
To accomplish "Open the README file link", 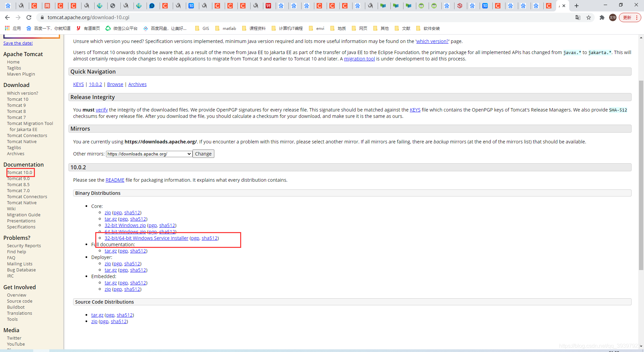I will tap(115, 180).
